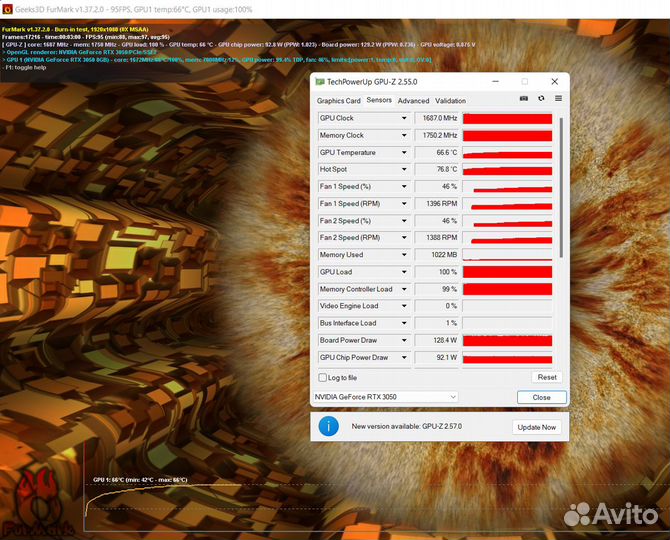Click the New version available GPU-Z 2.57.0 text
The height and width of the screenshot is (540, 670).
[x=406, y=426]
